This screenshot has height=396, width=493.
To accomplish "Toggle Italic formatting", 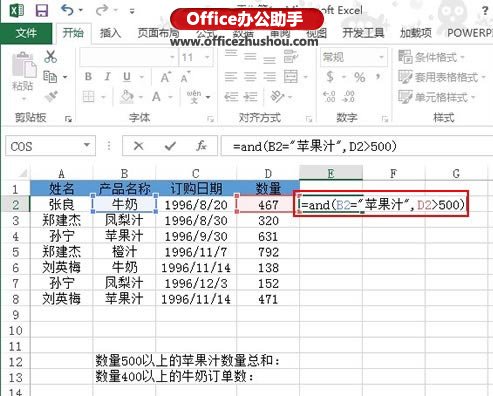I will [x=107, y=77].
